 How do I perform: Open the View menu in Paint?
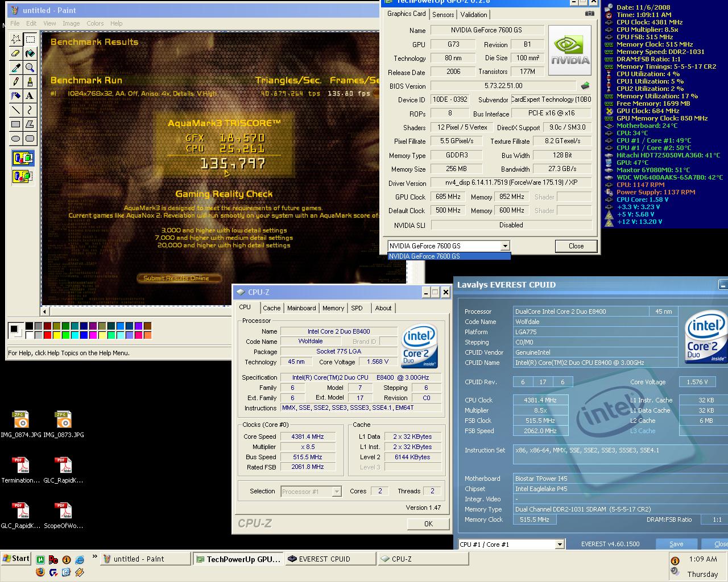click(x=49, y=23)
